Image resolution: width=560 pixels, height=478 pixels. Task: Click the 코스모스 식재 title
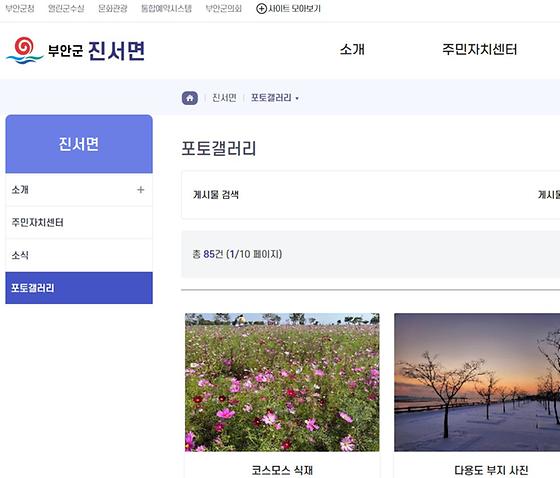282,470
